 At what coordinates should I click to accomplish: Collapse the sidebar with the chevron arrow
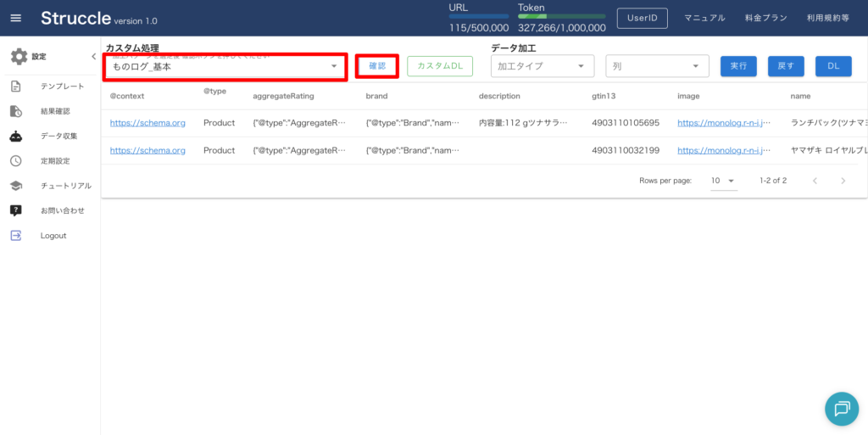point(93,57)
